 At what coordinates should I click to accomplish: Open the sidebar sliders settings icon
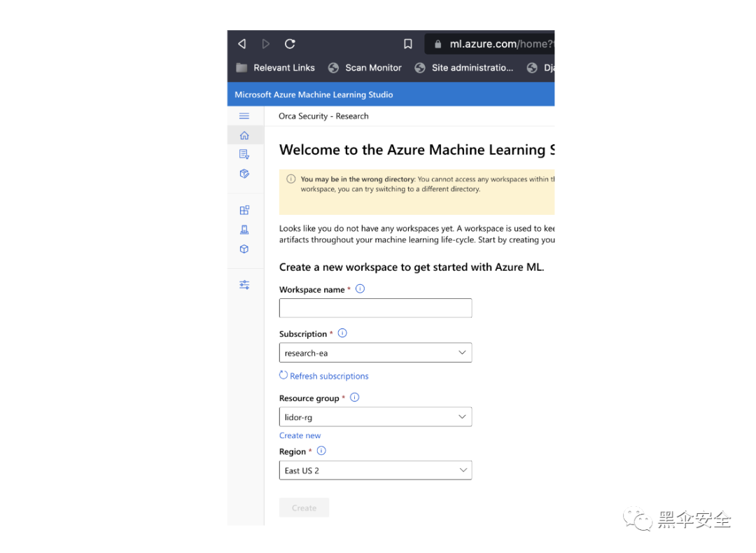pyautogui.click(x=244, y=285)
